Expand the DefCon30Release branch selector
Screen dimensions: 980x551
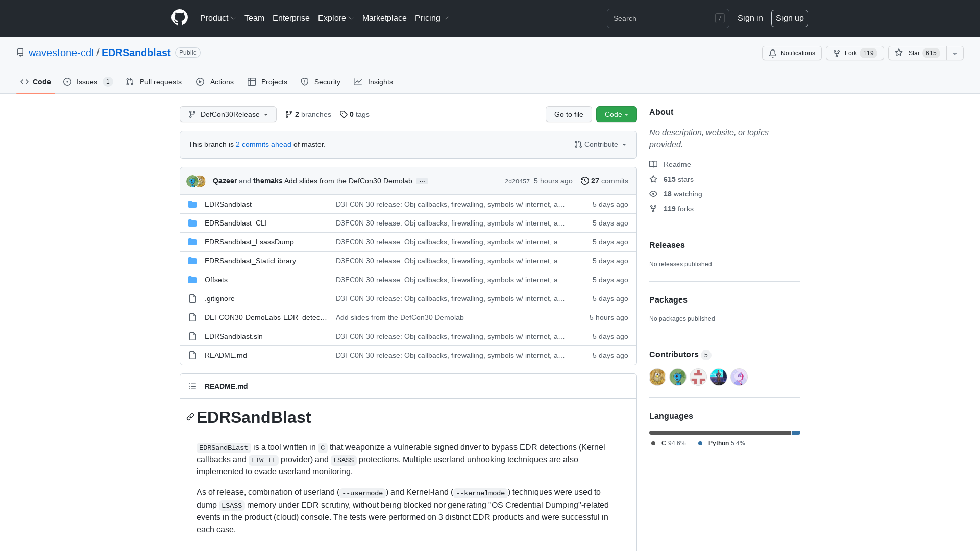[228, 114]
